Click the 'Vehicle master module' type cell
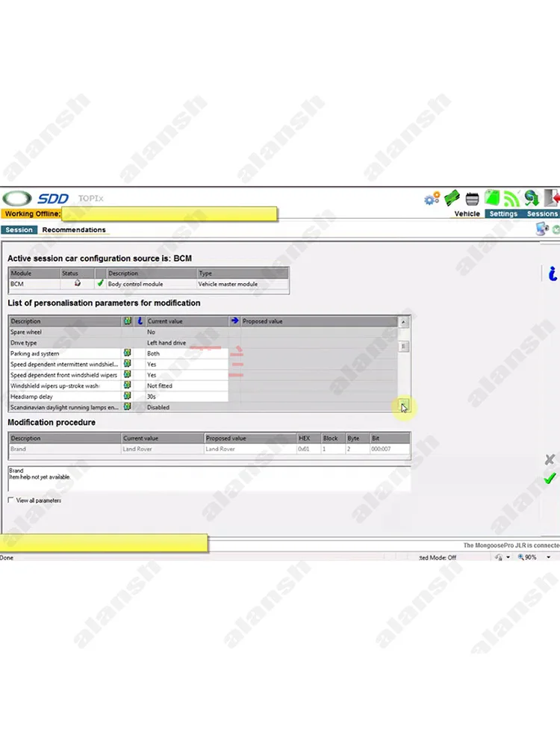 (x=243, y=284)
